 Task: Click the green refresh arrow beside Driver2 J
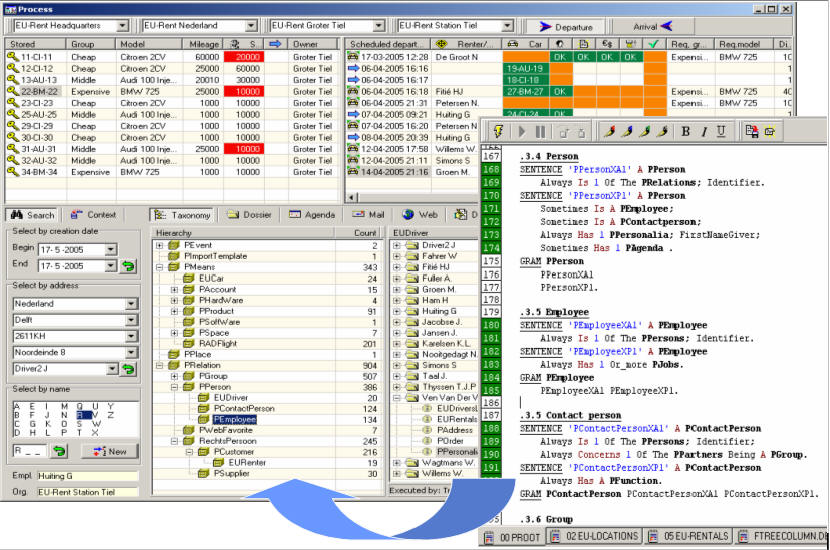[x=128, y=369]
